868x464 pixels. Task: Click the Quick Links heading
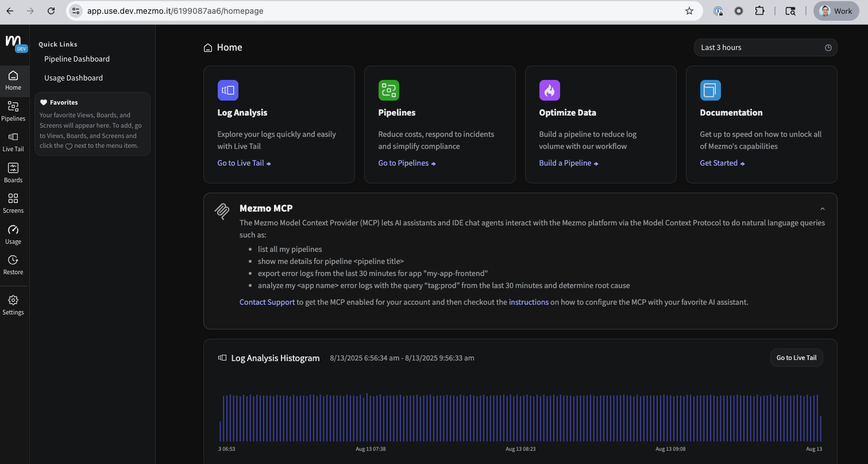tap(58, 44)
